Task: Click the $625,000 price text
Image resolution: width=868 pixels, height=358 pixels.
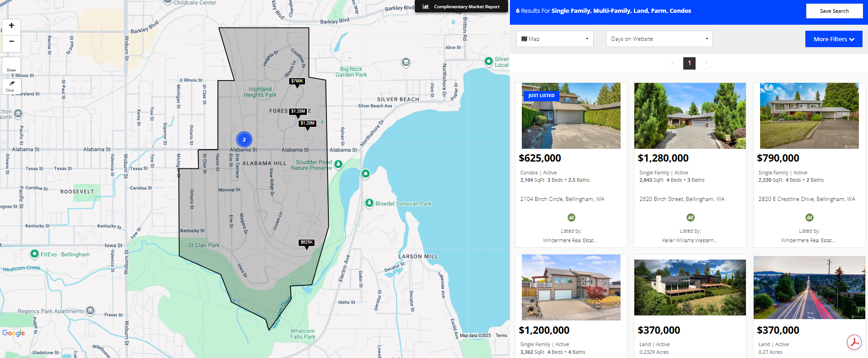Action: 540,158
